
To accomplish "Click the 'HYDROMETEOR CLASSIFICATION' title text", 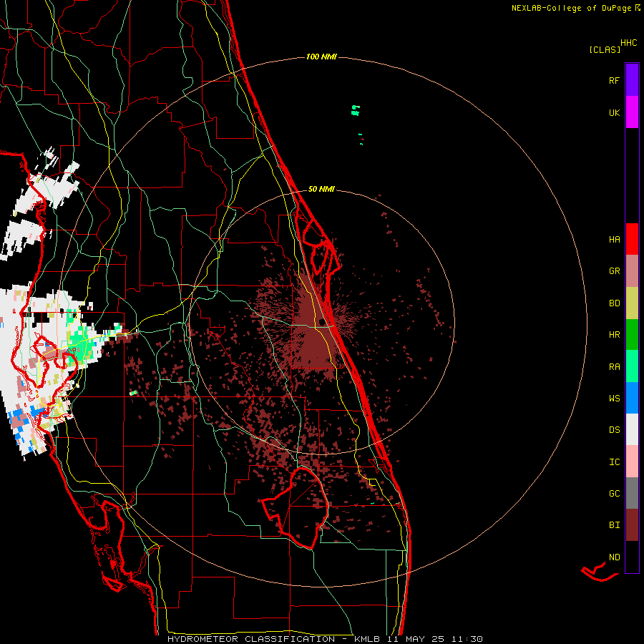I will 251,639.
